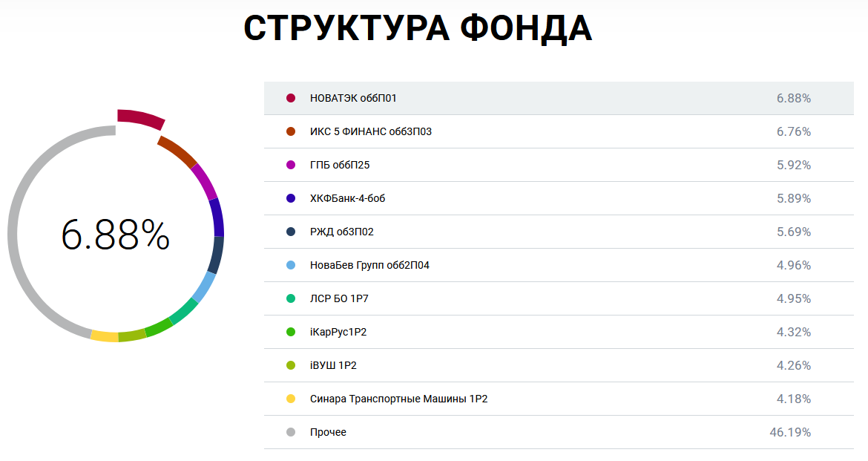
Task: Click the yellow Синара chart segment
Action: coord(105,336)
